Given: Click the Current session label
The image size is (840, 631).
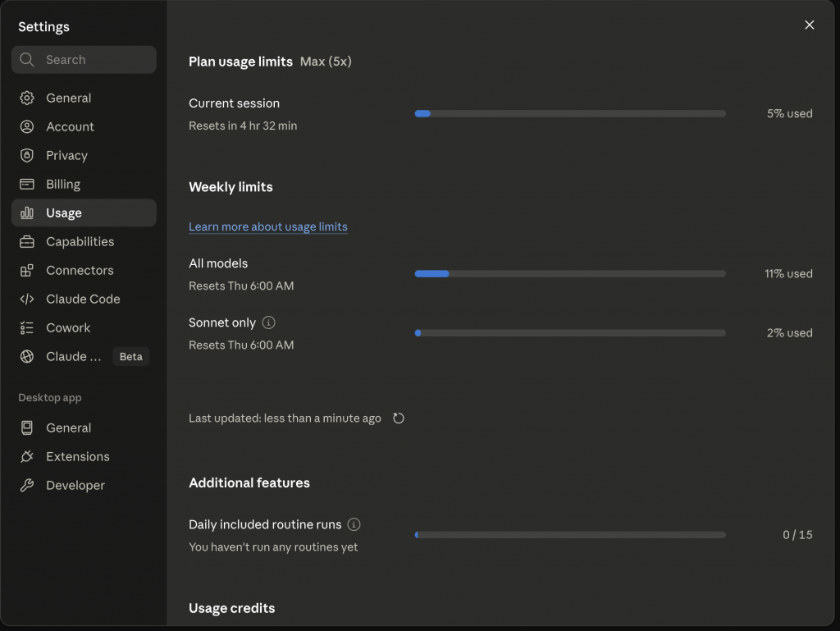Looking at the screenshot, I should click(x=234, y=103).
